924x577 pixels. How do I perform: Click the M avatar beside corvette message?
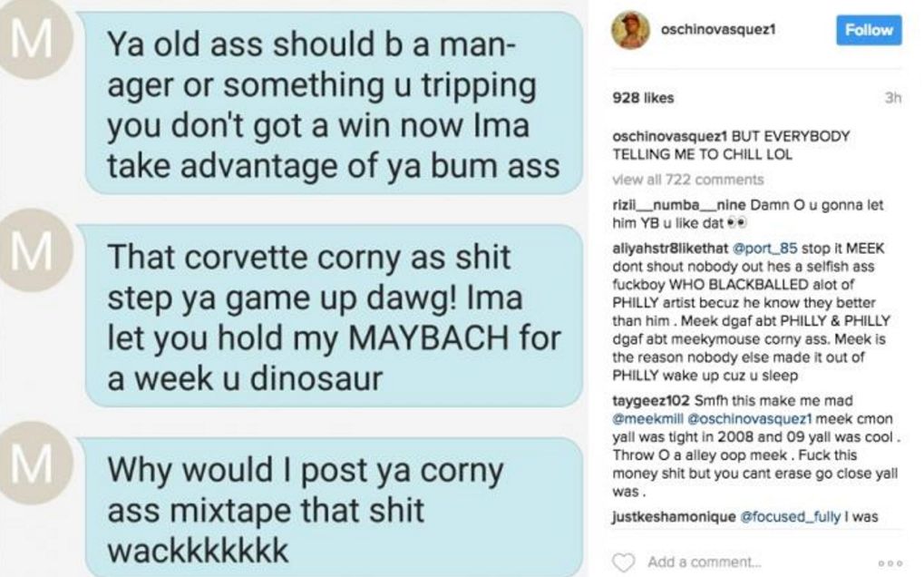(x=33, y=250)
